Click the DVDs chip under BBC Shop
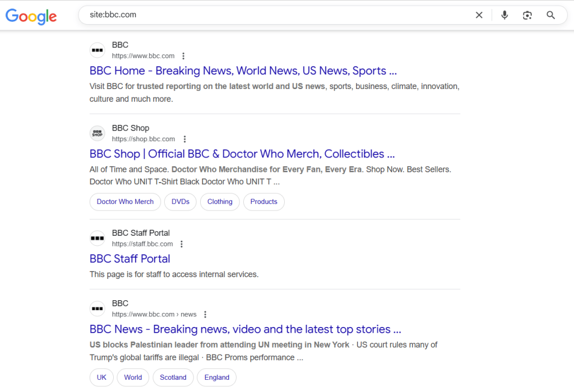The height and width of the screenshot is (392, 574). tap(180, 202)
